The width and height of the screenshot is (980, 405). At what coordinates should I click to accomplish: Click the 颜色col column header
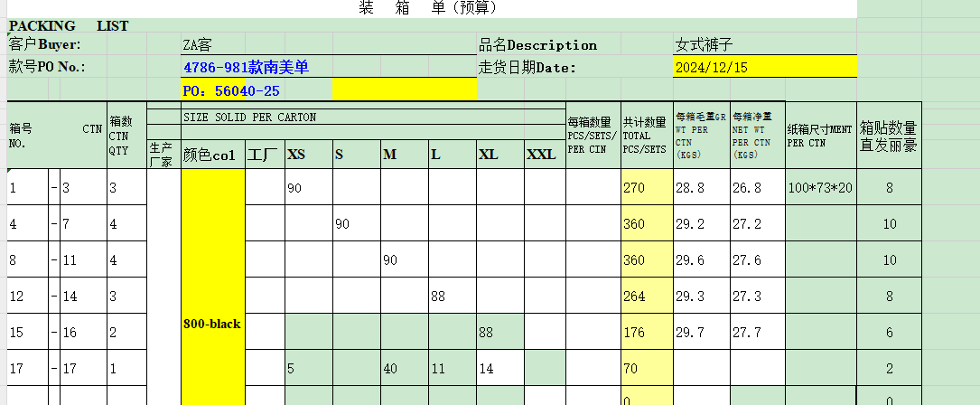[210, 155]
